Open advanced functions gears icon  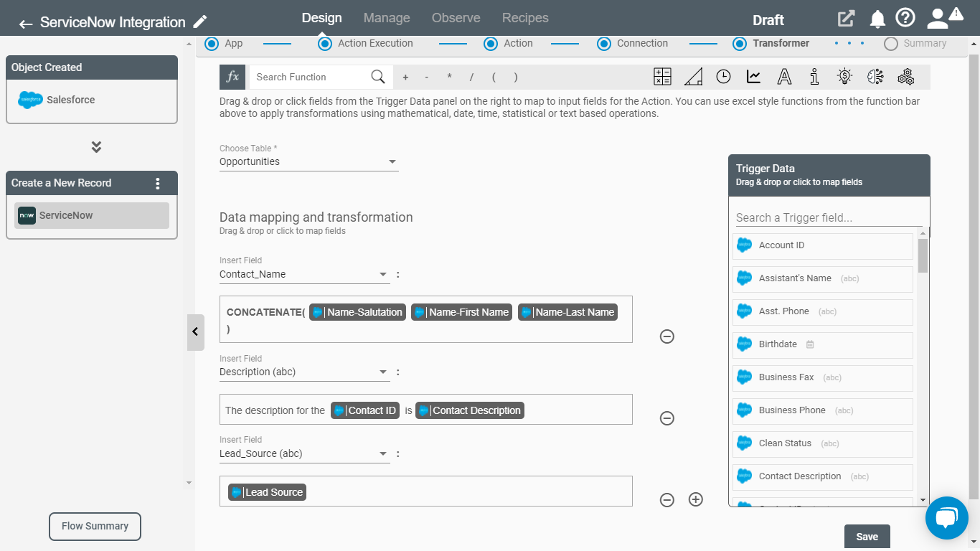(x=905, y=77)
